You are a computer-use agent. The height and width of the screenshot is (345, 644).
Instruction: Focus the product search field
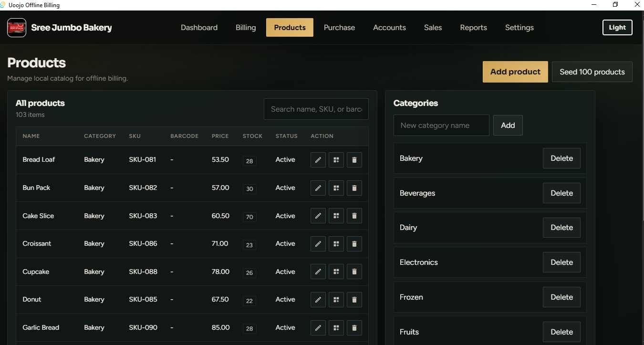[x=316, y=109]
